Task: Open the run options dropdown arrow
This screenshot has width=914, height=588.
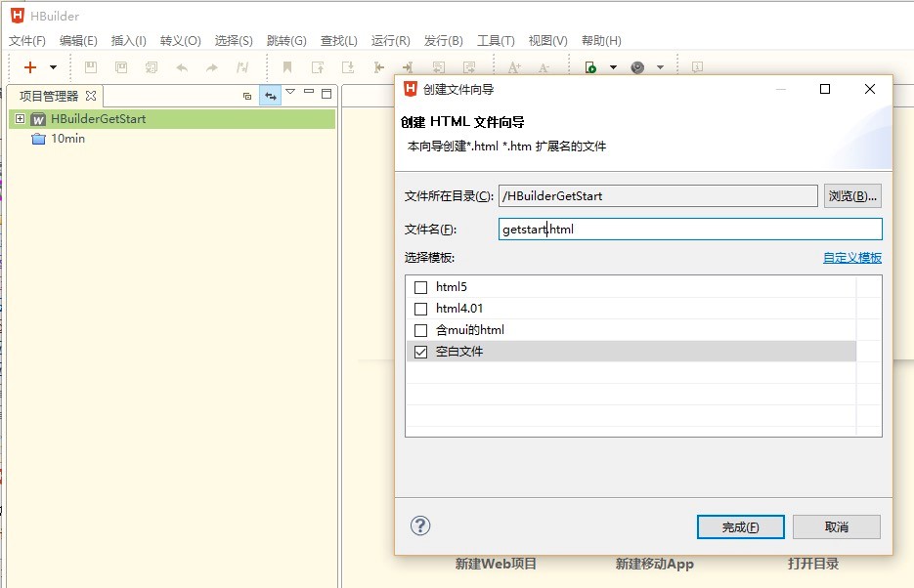Action: coord(612,66)
